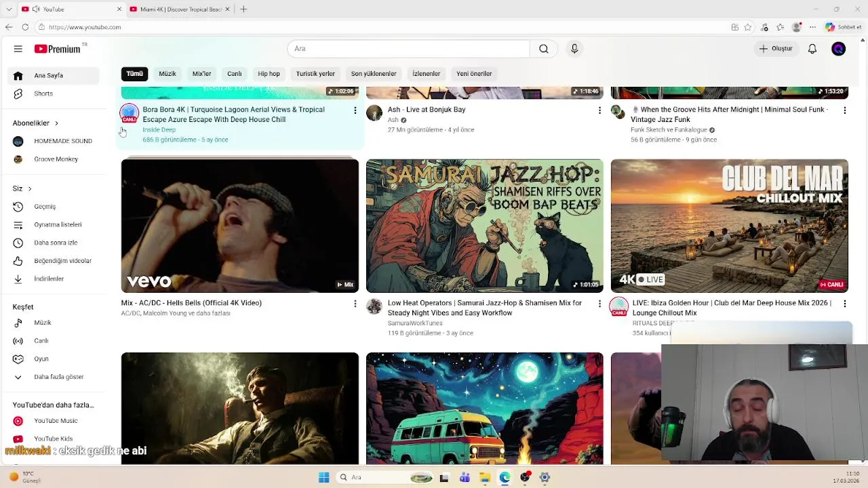Select the Canlı filter chip
Viewport: 868px width, 488px height.
(235, 74)
